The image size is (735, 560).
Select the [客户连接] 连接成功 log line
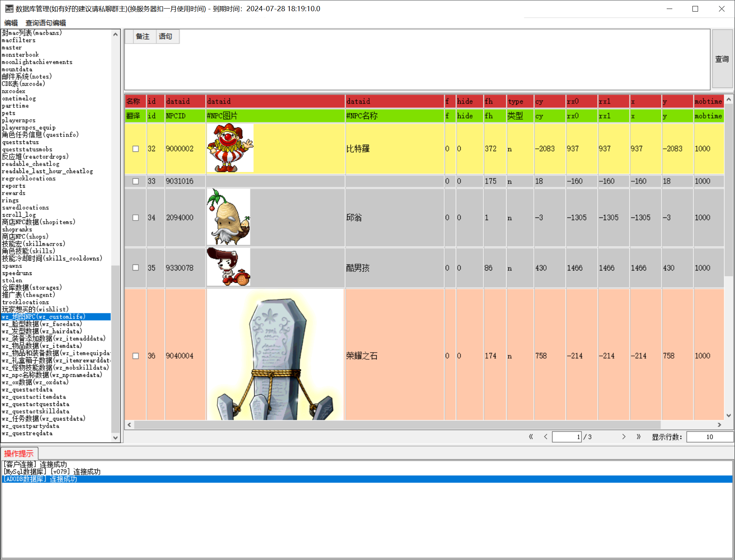point(367,464)
